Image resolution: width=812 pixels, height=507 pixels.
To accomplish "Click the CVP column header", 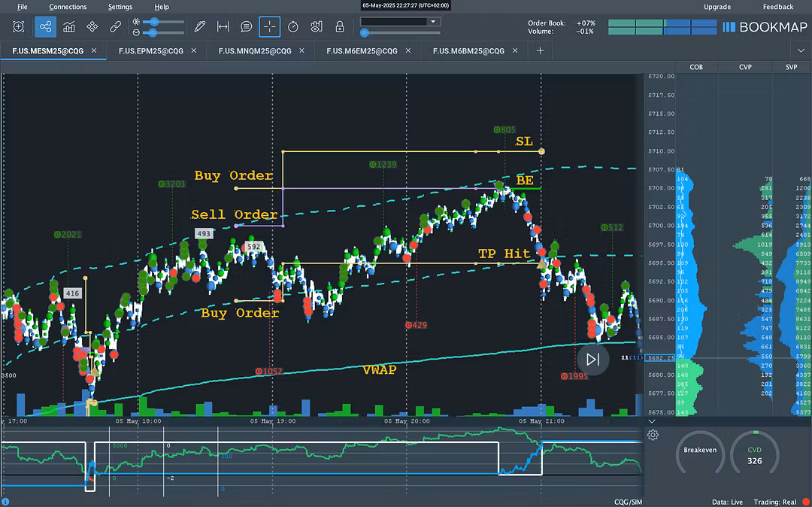I will pyautogui.click(x=745, y=67).
